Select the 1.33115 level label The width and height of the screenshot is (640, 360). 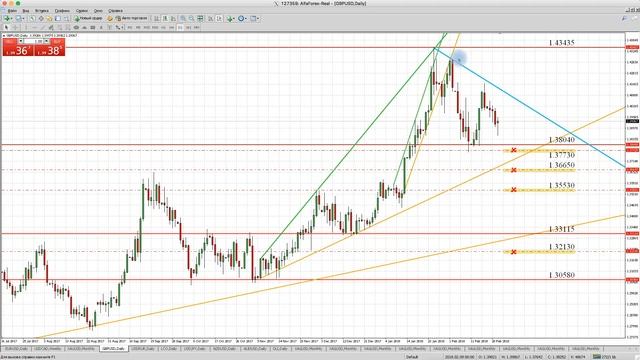click(x=562, y=229)
